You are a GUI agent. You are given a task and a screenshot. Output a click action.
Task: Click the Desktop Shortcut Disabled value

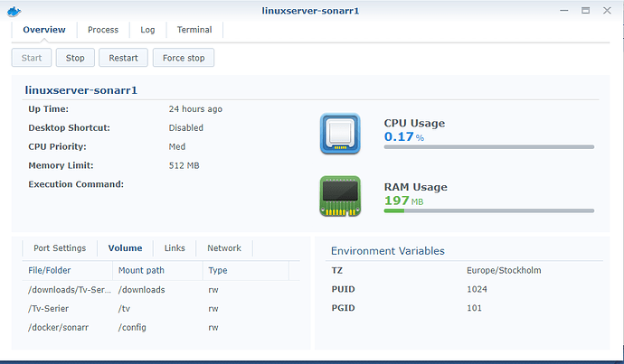click(x=186, y=128)
